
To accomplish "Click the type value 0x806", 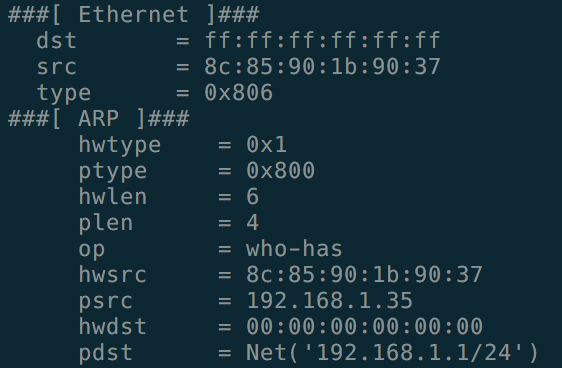I will [239, 92].
